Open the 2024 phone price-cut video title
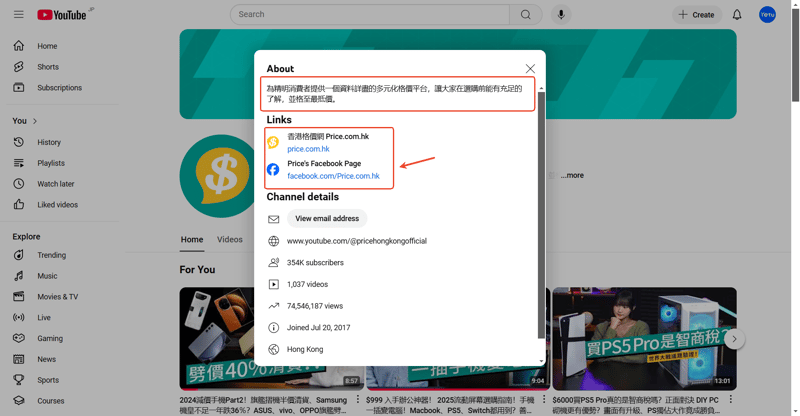The width and height of the screenshot is (800, 416). pos(263,405)
